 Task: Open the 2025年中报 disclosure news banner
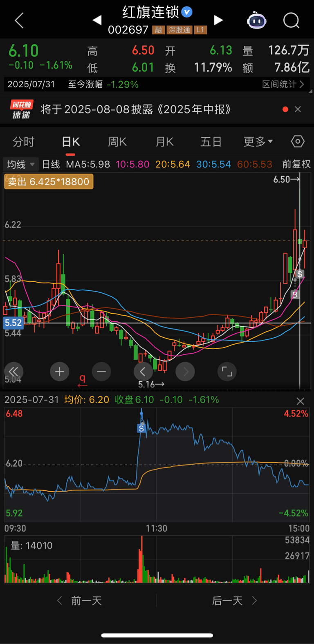pyautogui.click(x=136, y=109)
